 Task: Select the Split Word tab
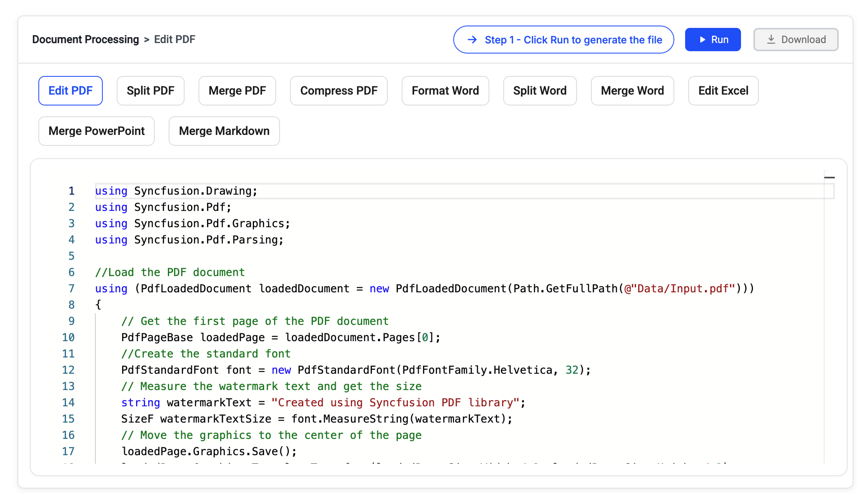tap(540, 91)
